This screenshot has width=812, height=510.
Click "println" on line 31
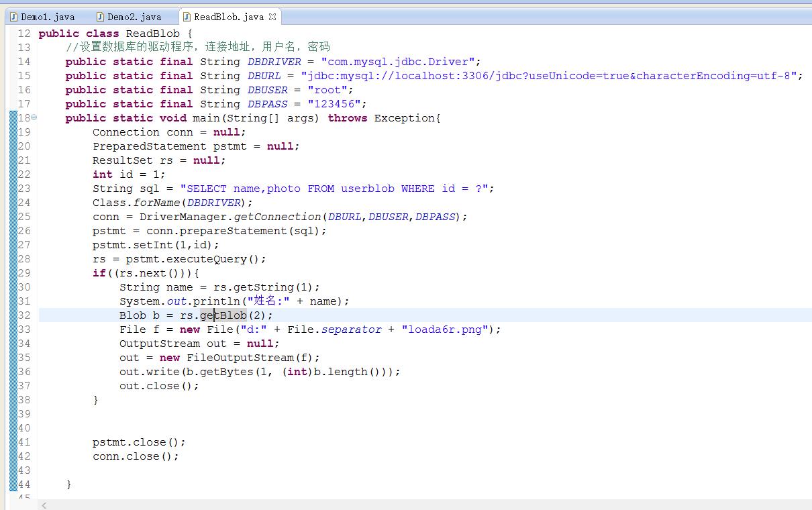coord(217,301)
